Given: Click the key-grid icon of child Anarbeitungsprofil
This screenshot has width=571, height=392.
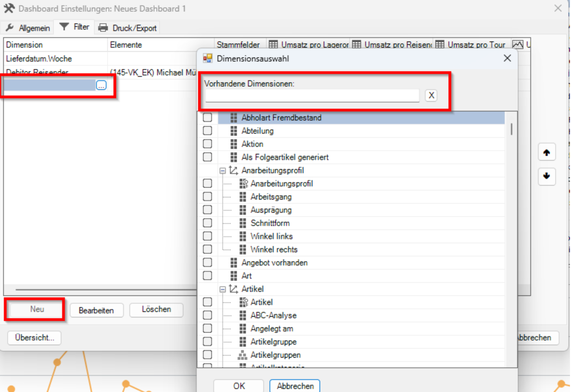Looking at the screenshot, I should coord(243,184).
